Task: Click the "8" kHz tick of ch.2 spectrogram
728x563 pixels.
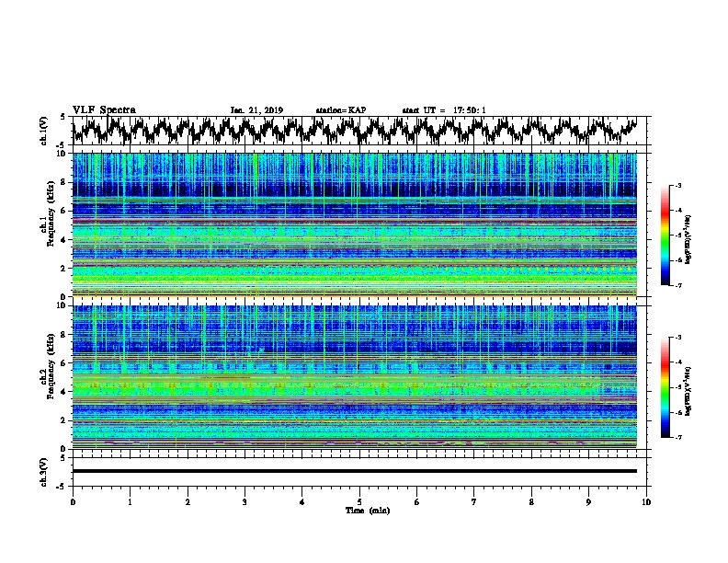Action: [64, 335]
